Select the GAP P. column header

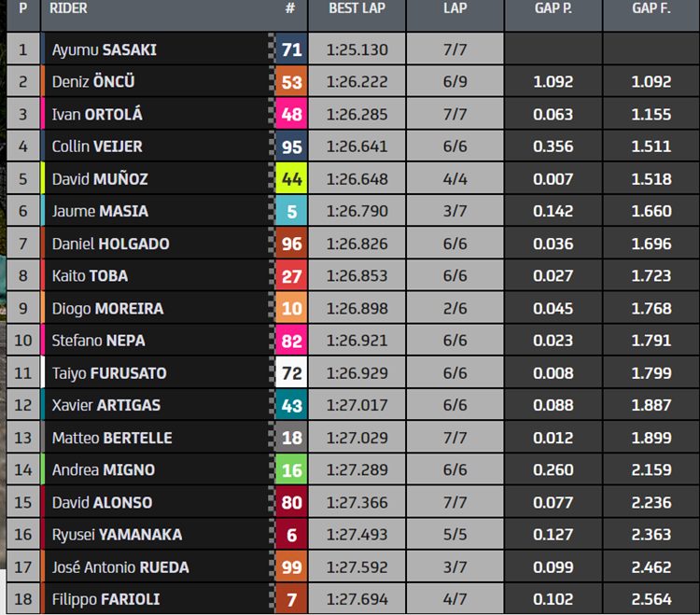click(x=553, y=8)
